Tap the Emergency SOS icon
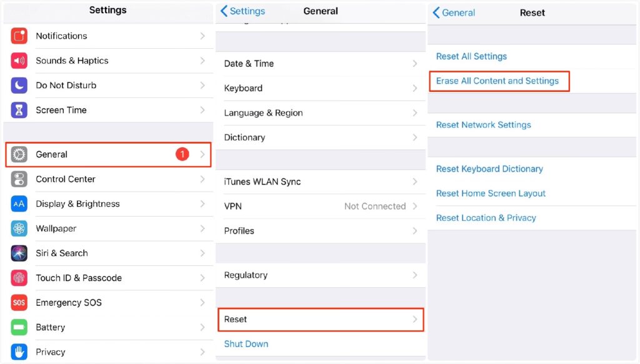This screenshot has width=640, height=364. click(x=19, y=302)
